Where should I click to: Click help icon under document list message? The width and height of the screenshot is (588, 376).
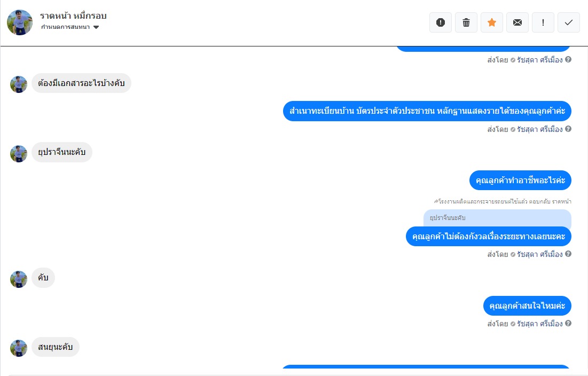click(x=568, y=129)
